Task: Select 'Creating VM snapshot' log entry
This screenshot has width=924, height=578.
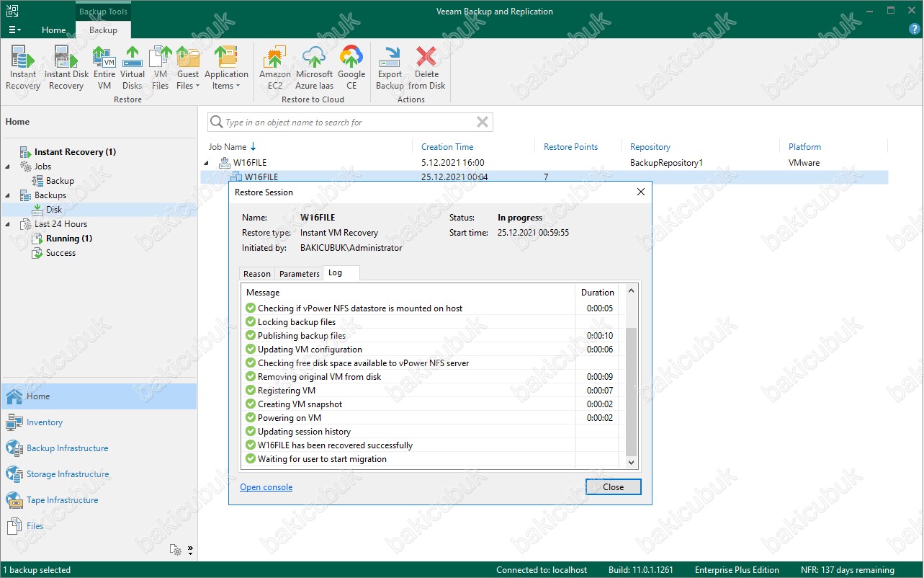Action: (429, 404)
